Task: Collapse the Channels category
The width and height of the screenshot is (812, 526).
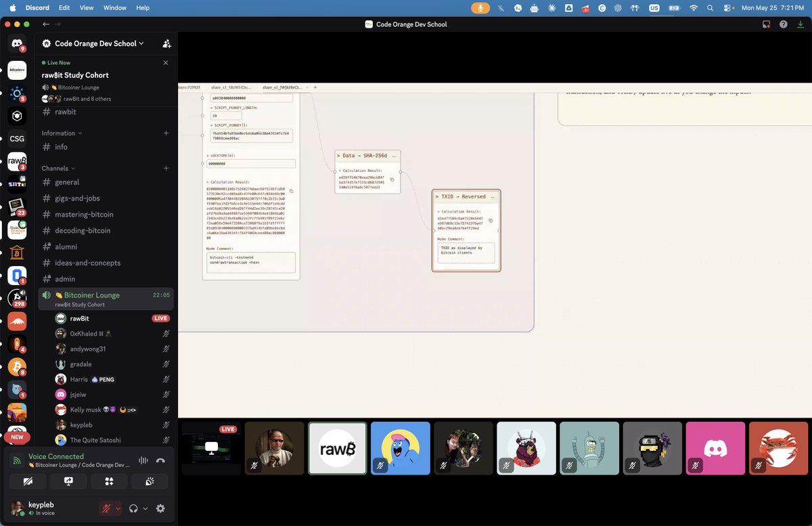Action: point(58,168)
